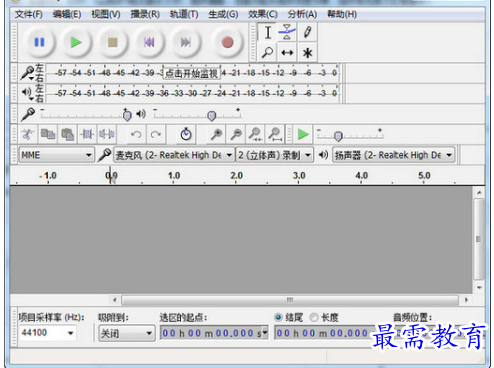Image resolution: width=494 pixels, height=368 pixels.
Task: Click the Silence audio icon
Action: (107, 134)
